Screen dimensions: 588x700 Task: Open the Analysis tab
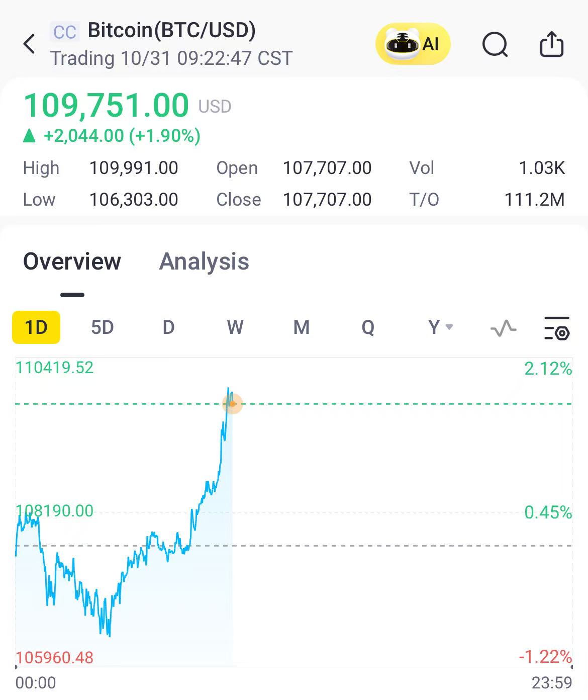[x=204, y=261]
